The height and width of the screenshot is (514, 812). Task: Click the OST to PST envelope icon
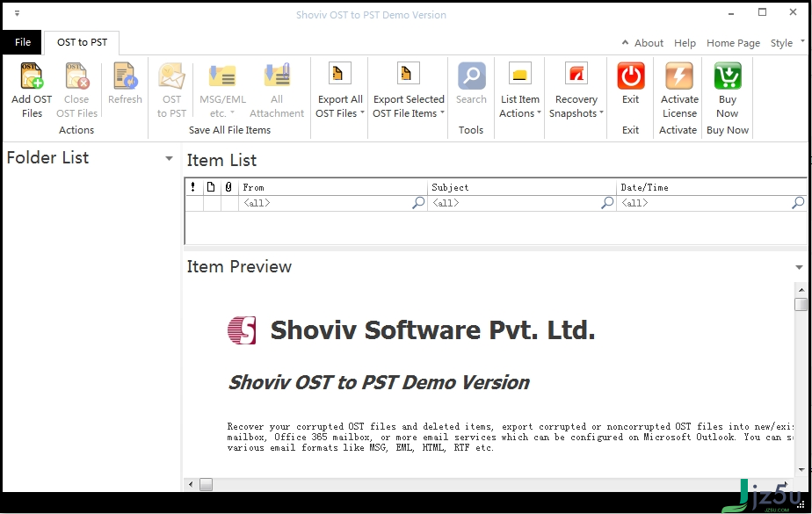[x=171, y=76]
